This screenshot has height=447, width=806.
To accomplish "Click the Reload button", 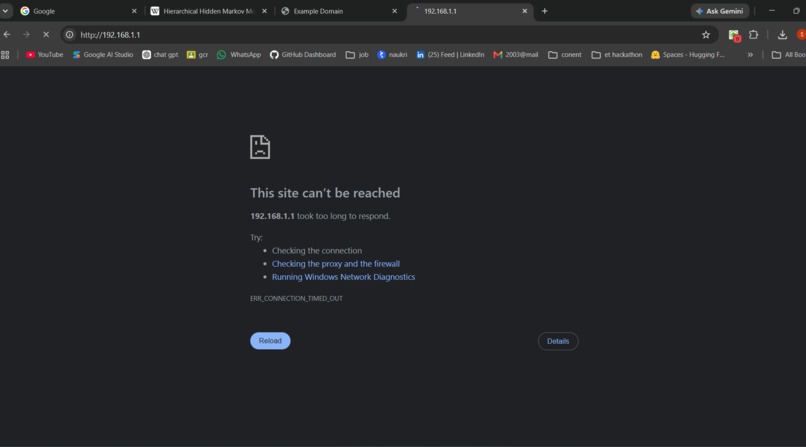I will [x=270, y=341].
